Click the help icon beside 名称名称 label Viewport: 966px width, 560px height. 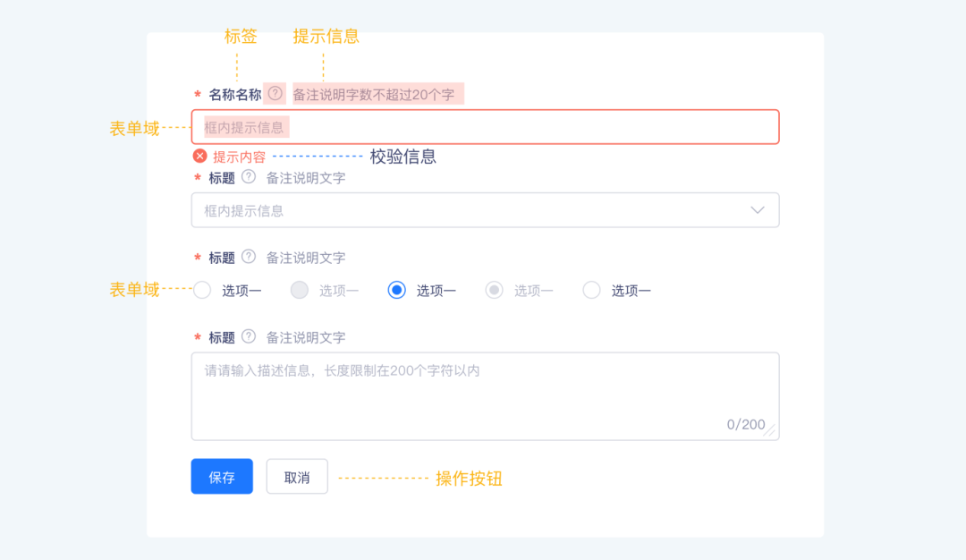tap(275, 93)
